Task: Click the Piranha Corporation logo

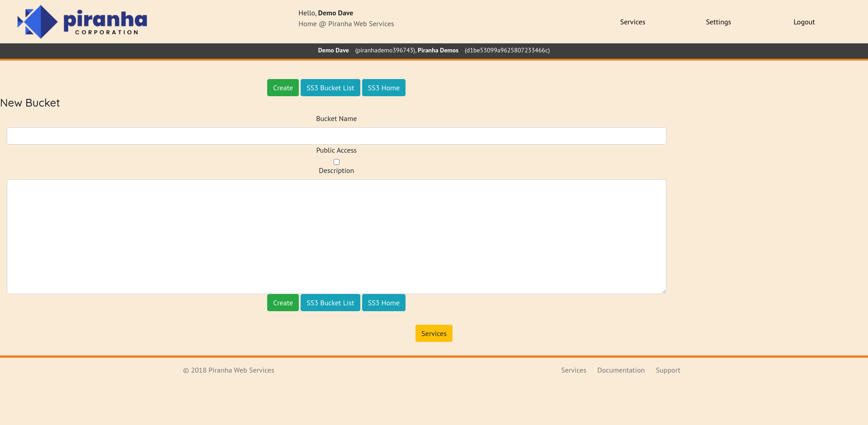Action: tap(82, 22)
